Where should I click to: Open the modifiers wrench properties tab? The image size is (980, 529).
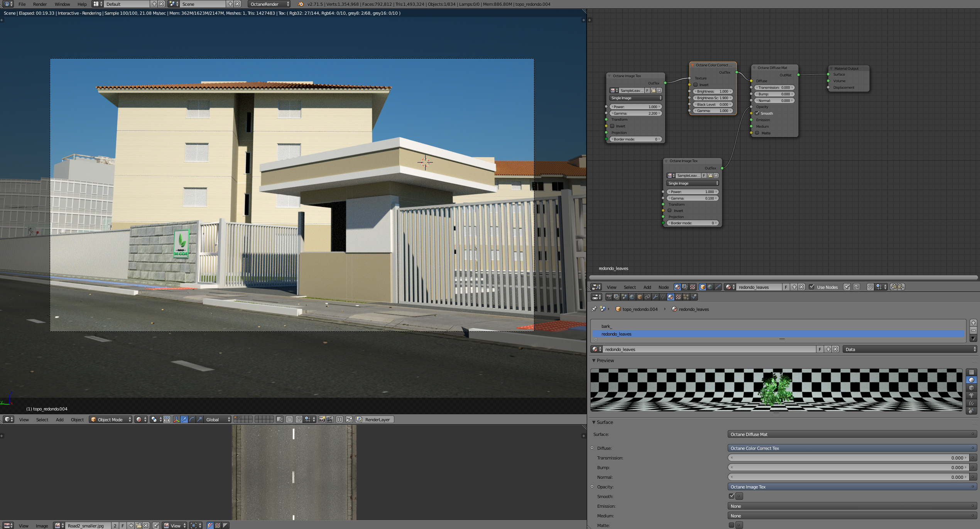(x=655, y=297)
